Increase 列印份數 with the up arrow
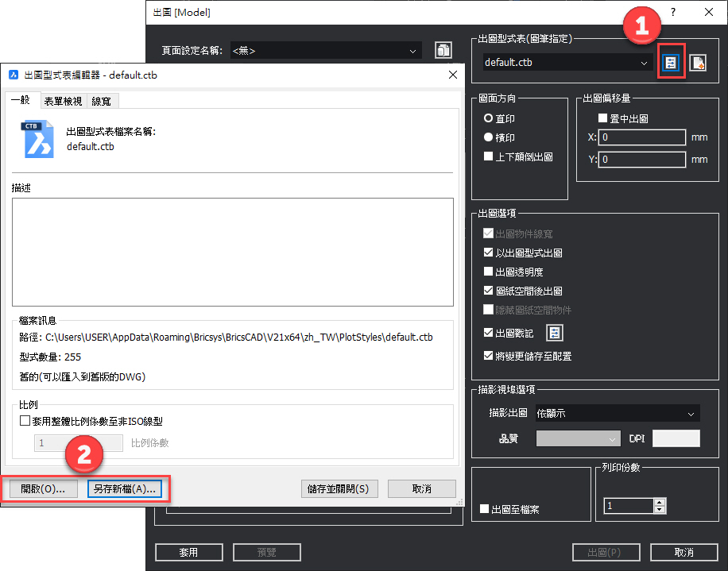728x571 pixels. pos(660,502)
